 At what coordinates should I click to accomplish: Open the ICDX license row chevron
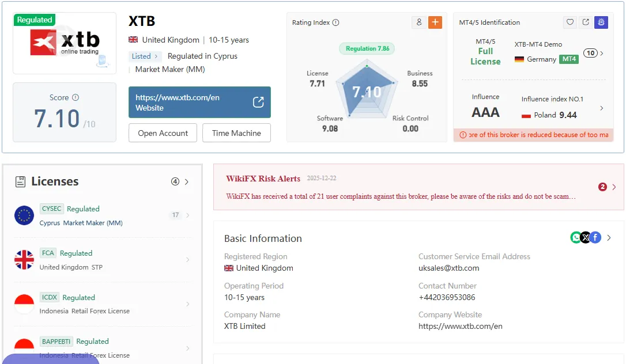188,304
